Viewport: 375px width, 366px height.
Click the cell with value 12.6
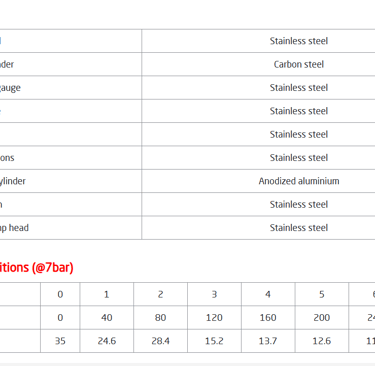click(322, 341)
